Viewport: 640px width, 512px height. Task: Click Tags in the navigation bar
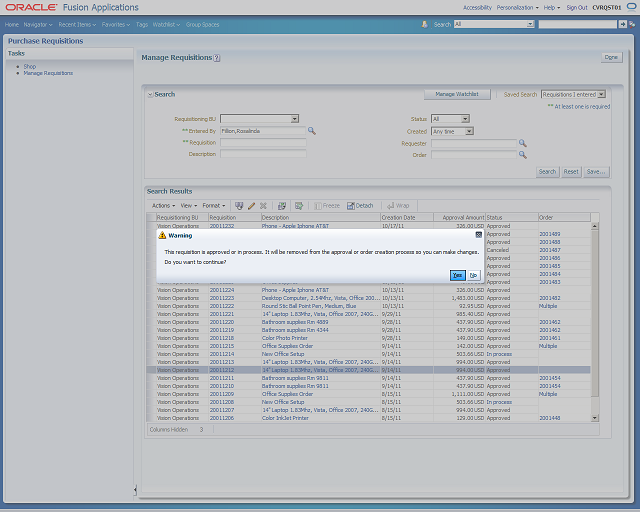click(x=142, y=24)
